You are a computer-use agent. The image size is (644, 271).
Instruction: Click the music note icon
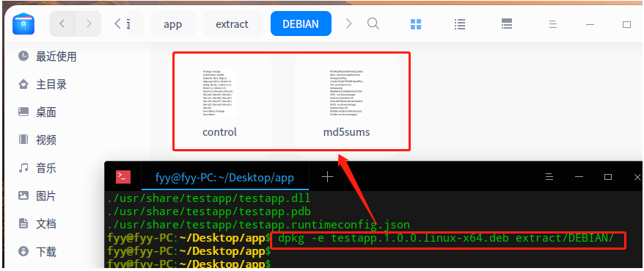coord(23,167)
